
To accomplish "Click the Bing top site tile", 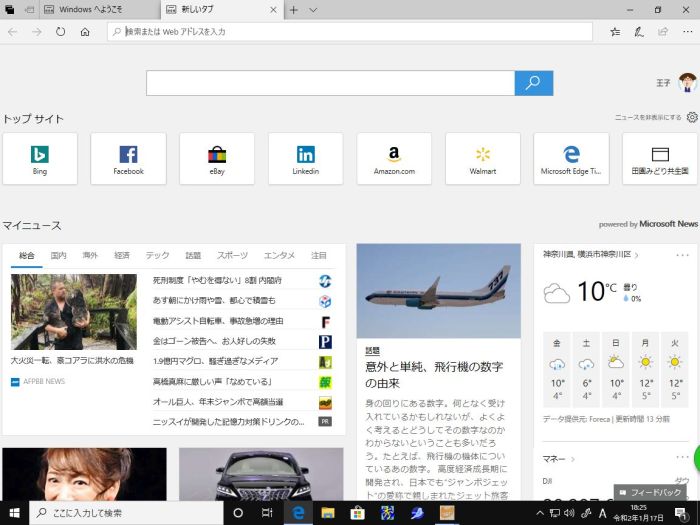I will 40,158.
